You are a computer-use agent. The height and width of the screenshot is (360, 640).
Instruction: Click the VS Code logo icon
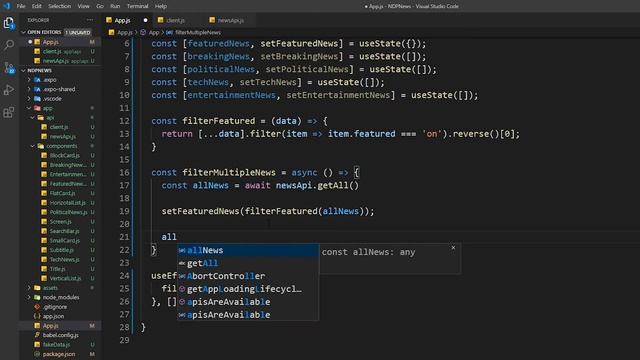coord(7,6)
